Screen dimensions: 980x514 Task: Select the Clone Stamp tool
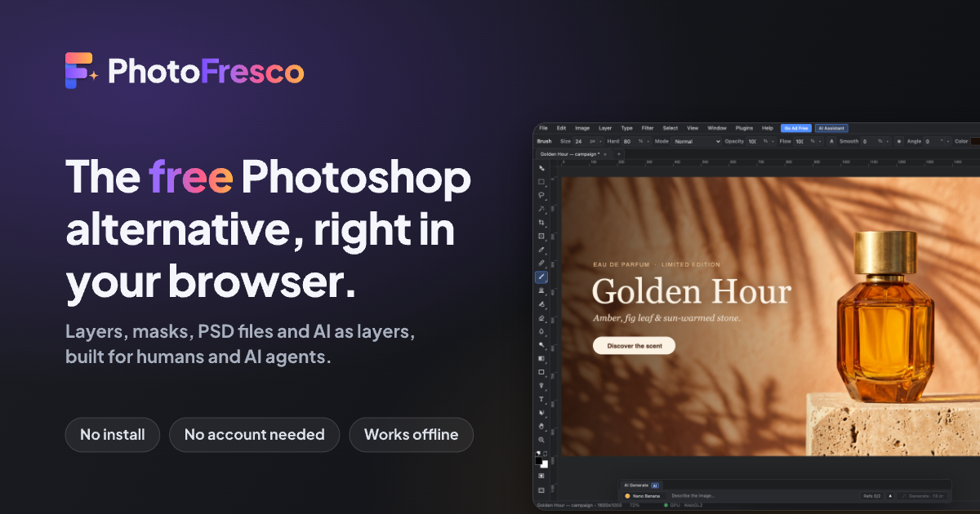(x=541, y=290)
